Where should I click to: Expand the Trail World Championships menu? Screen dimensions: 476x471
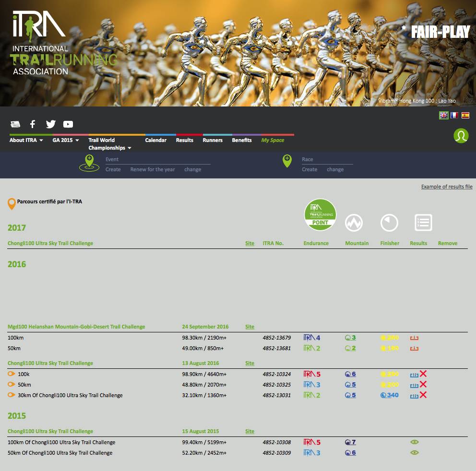pyautogui.click(x=109, y=144)
